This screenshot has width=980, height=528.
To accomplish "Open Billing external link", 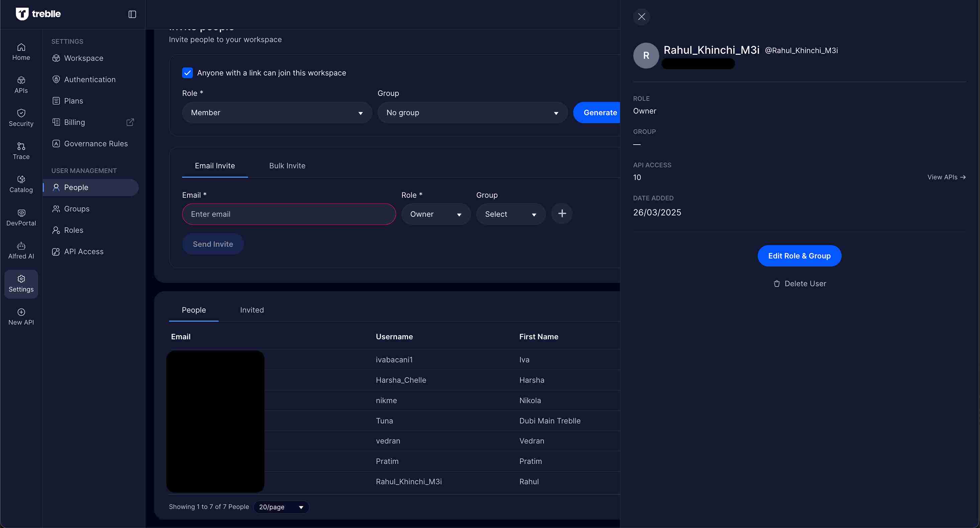I will tap(130, 122).
